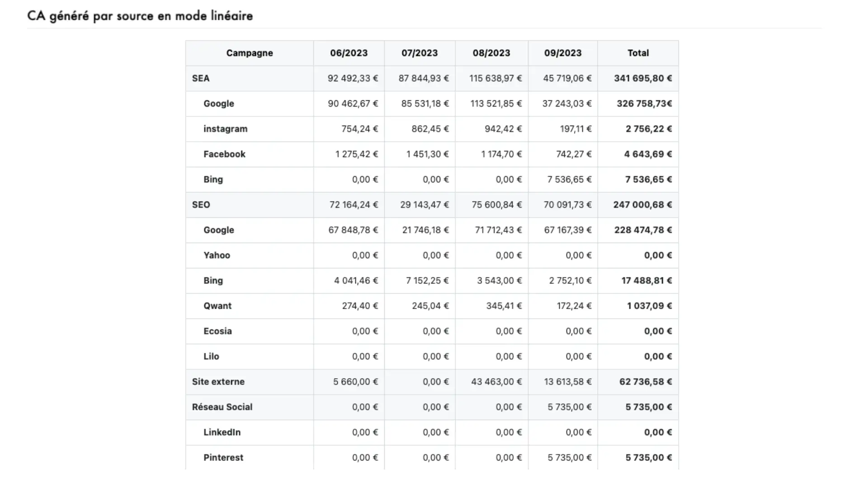Viewport: 868px width, 488px height.
Task: Click the SEA campaign row label
Action: pyautogui.click(x=201, y=78)
